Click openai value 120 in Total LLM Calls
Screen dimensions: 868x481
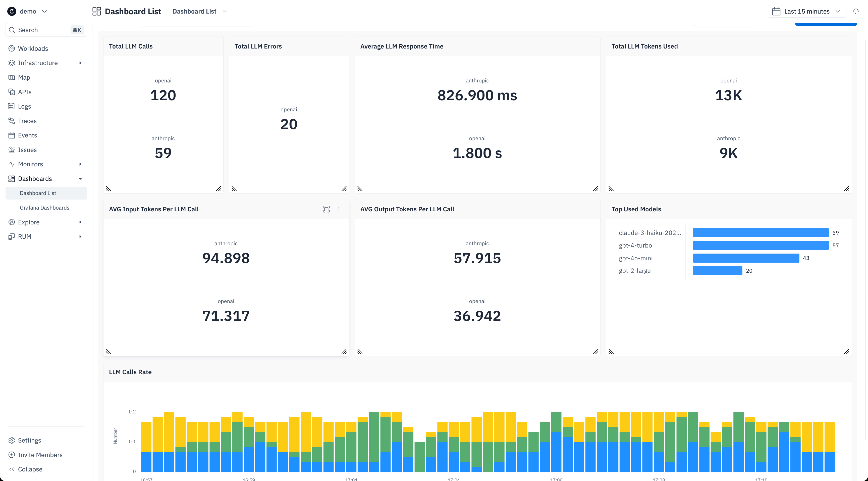163,95
